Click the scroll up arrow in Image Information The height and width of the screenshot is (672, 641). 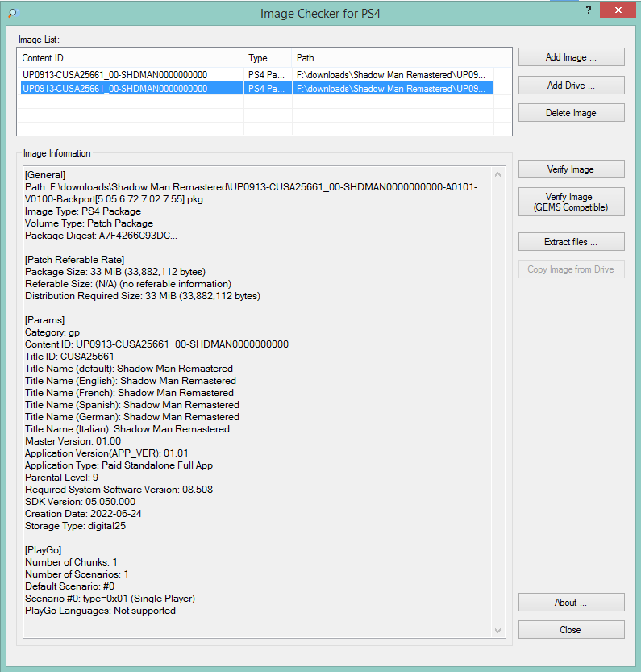(498, 174)
